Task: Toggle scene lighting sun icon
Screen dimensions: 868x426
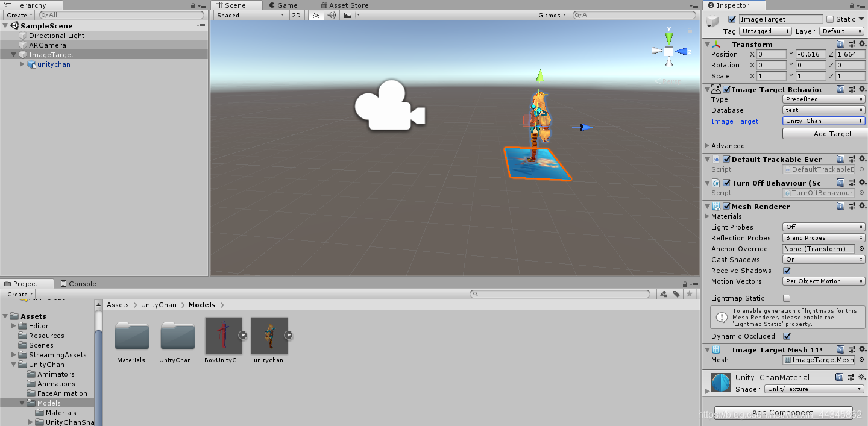Action: click(x=315, y=15)
